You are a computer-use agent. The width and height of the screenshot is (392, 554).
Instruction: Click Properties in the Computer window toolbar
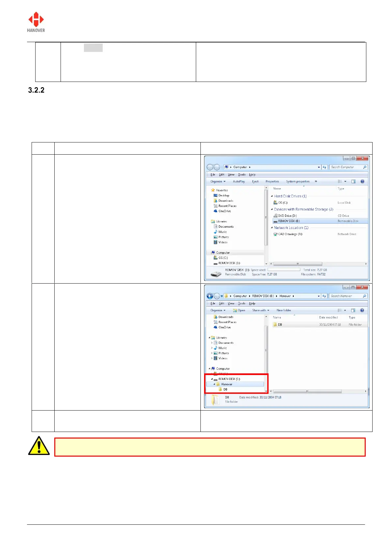[x=272, y=182]
